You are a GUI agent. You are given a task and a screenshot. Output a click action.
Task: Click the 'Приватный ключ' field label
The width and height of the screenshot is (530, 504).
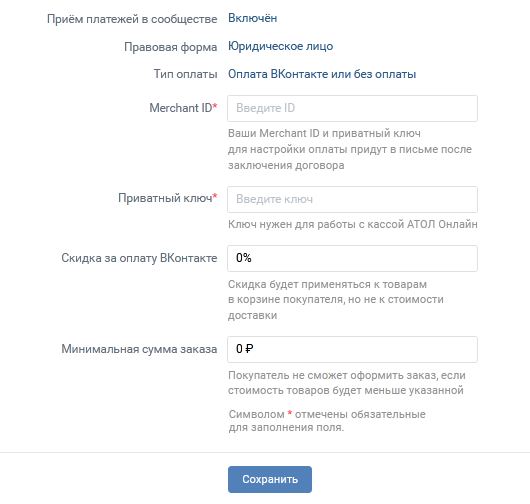pos(168,198)
